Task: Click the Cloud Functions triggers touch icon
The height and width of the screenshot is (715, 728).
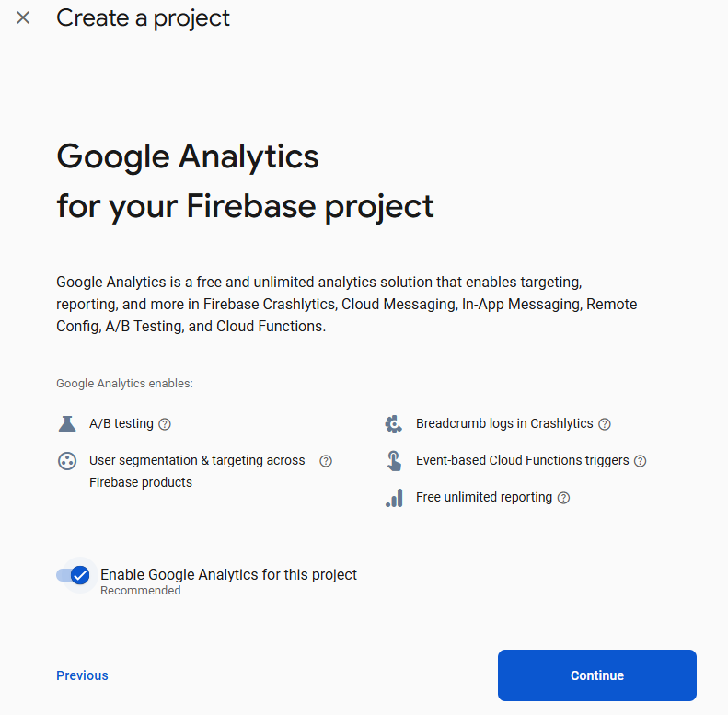Action: tap(394, 461)
